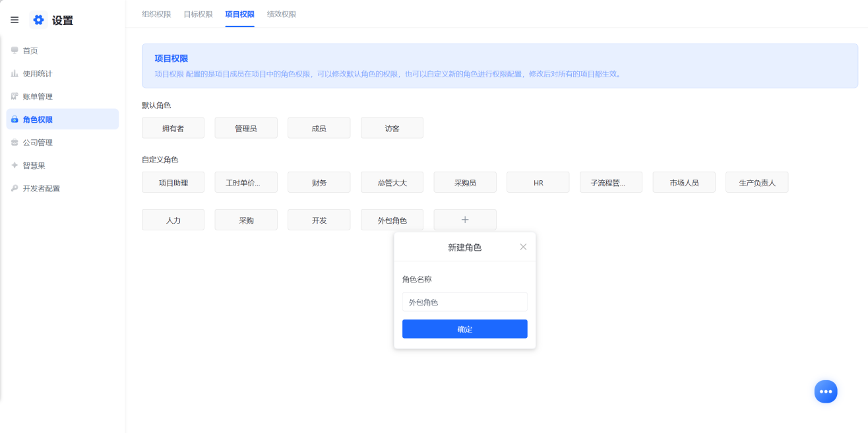The image size is (868, 433).
Task: Confirm new role with 确定 button
Action: coord(465,329)
